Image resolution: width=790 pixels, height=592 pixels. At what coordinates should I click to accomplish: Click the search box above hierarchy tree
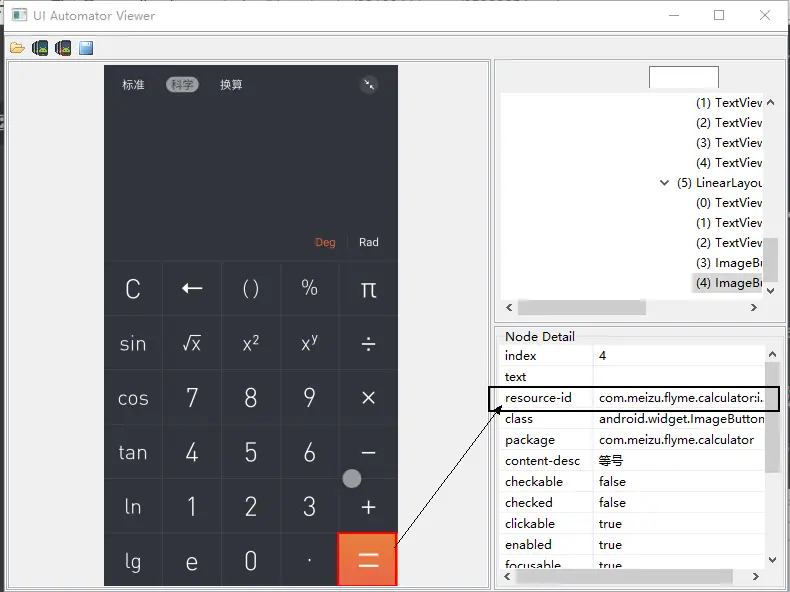tap(684, 78)
